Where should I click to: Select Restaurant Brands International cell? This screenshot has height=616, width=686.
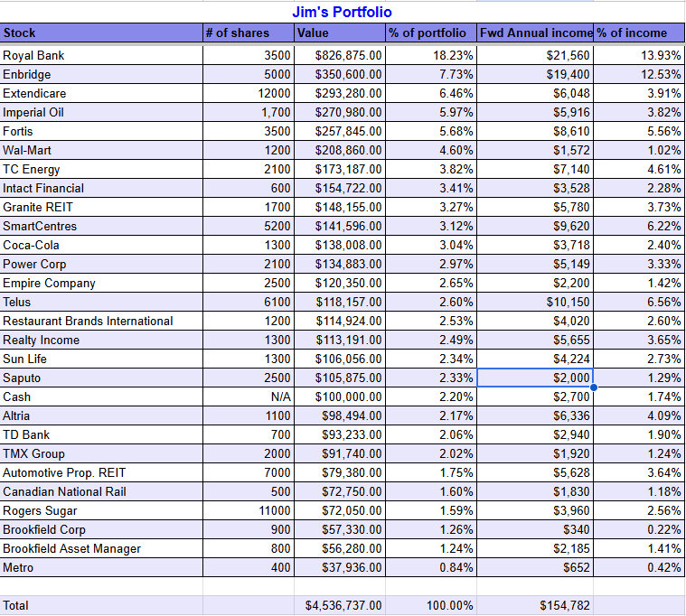[101, 321]
